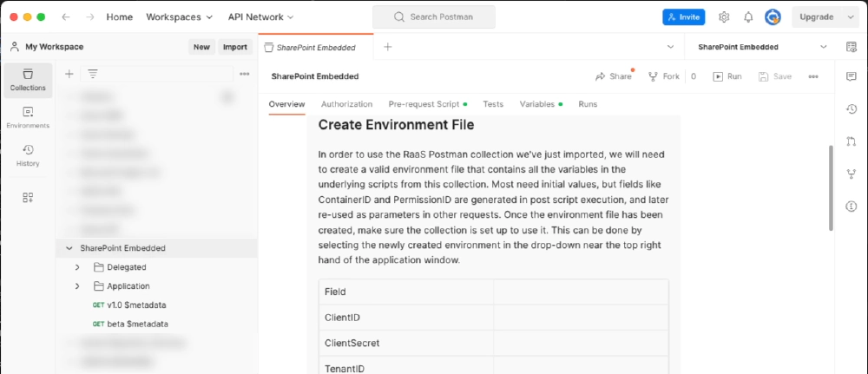Switch to the Runs tab
Viewport: 868px width, 374px height.
(x=588, y=104)
